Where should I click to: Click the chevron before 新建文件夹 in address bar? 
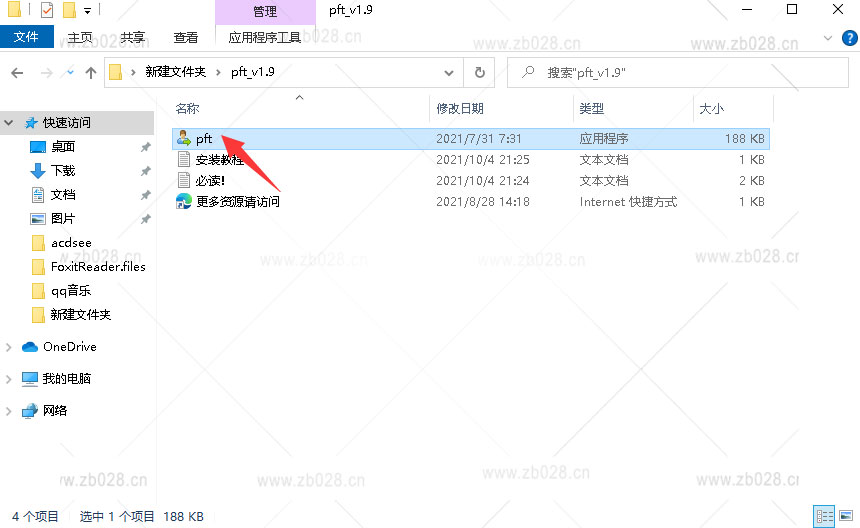(x=133, y=72)
